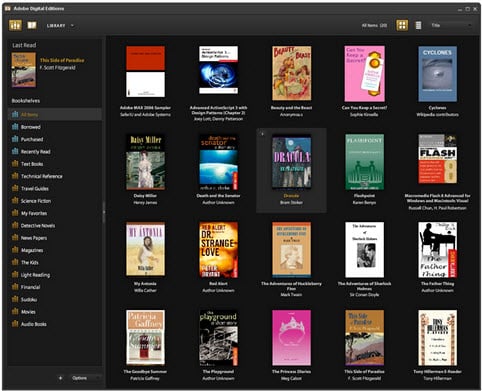Select Sudoku bookshelf icon
This screenshot has width=482, height=391.
15,299
